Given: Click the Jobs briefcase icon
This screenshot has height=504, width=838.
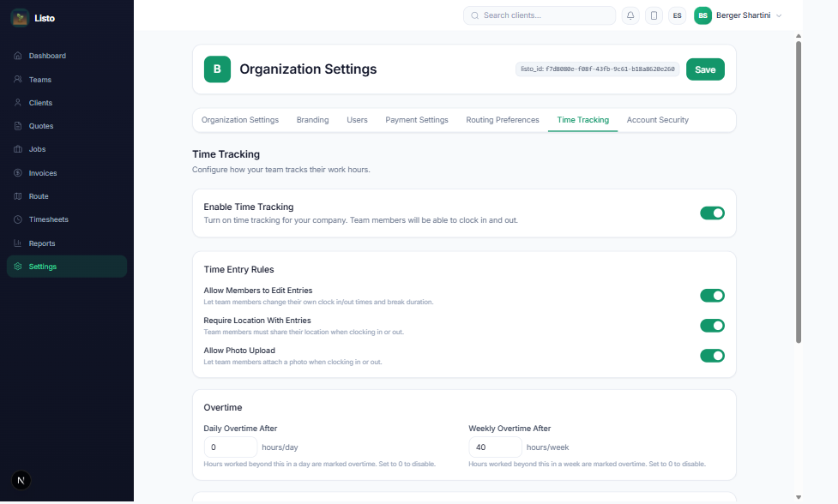Looking at the screenshot, I should pos(18,149).
